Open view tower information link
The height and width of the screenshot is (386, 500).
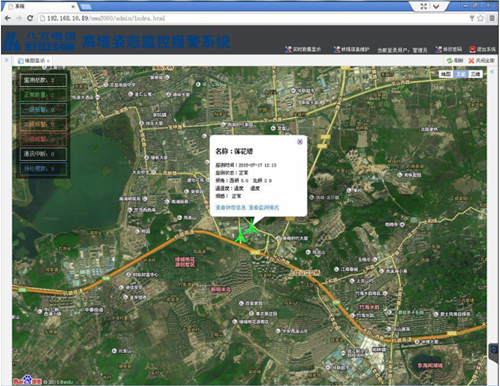[x=231, y=207]
